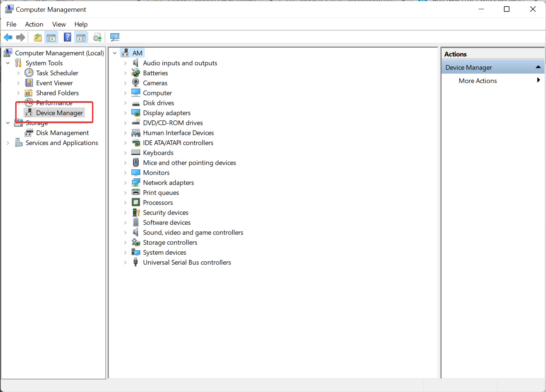Expand the System devices node
Viewport: 546px width, 392px height.
(125, 252)
